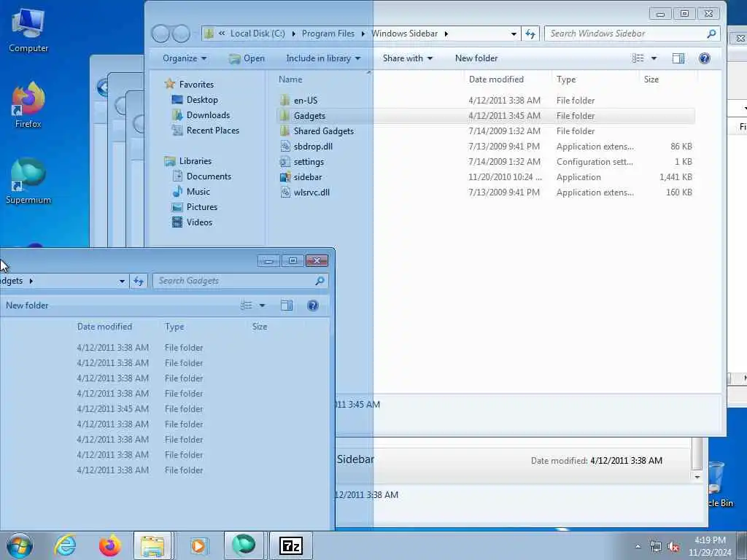
Task: Open the Supermium desktop shortcut
Action: [28, 182]
